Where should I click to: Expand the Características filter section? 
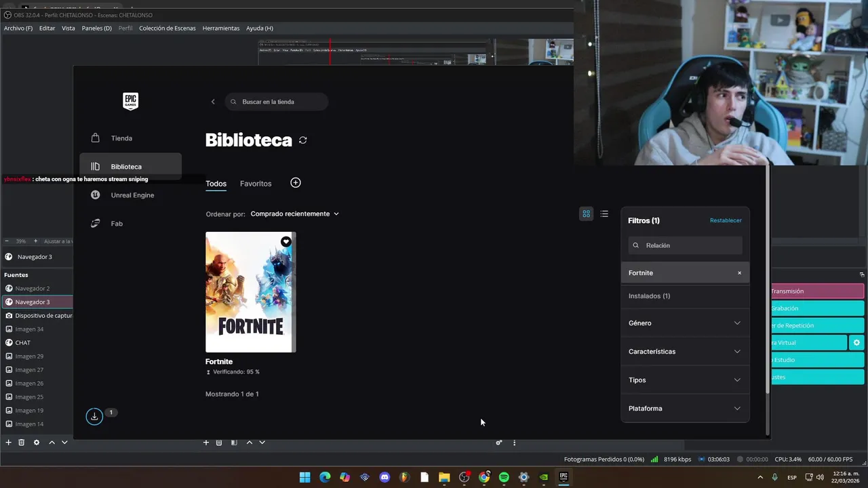(686, 352)
